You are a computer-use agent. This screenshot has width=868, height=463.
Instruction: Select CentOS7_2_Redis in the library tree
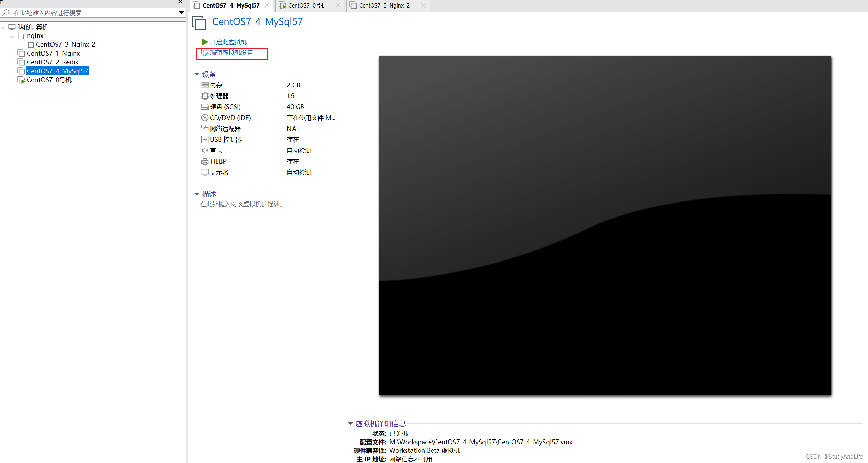pos(52,62)
